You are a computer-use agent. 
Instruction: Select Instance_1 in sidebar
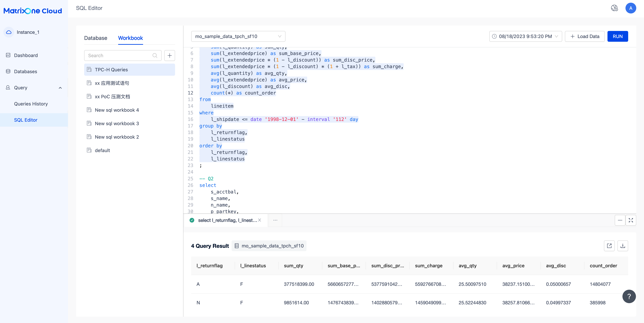tap(28, 32)
